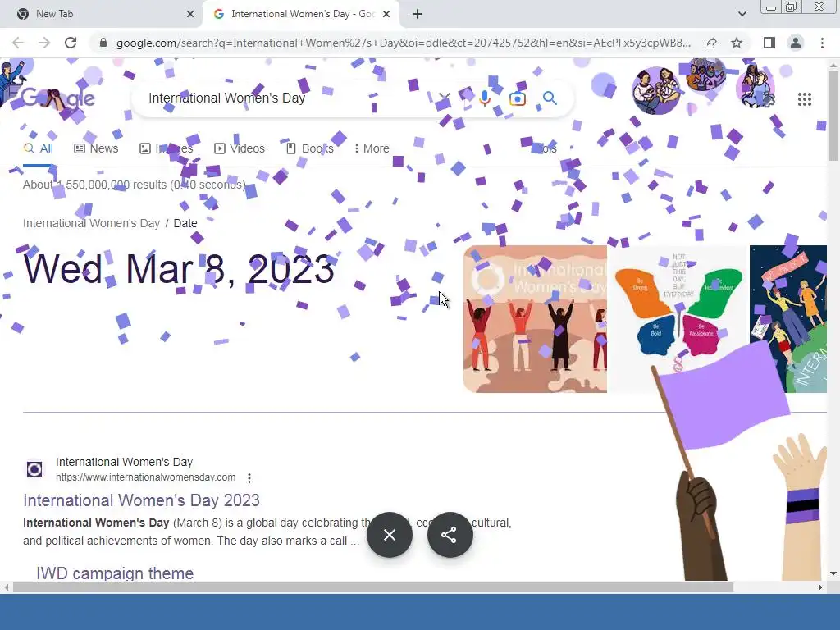This screenshot has width=840, height=630.
Task: Close the International Women's Day tab
Action: 386,14
